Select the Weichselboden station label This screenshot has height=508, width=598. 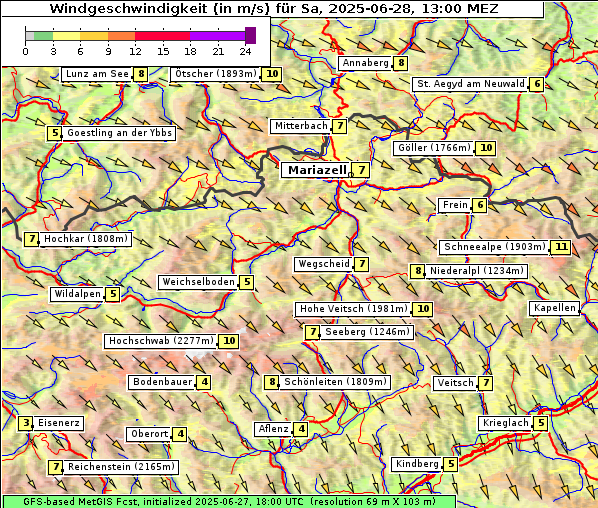[x=198, y=282]
